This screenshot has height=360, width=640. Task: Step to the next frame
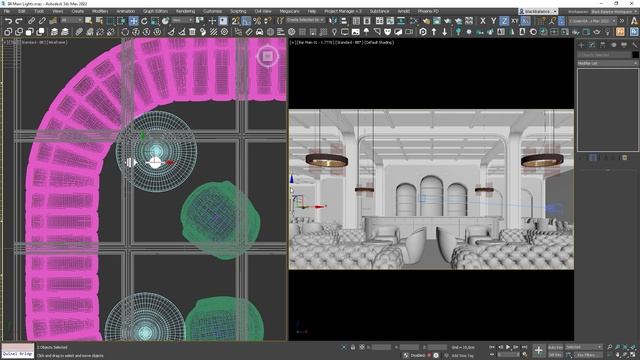coord(516,347)
